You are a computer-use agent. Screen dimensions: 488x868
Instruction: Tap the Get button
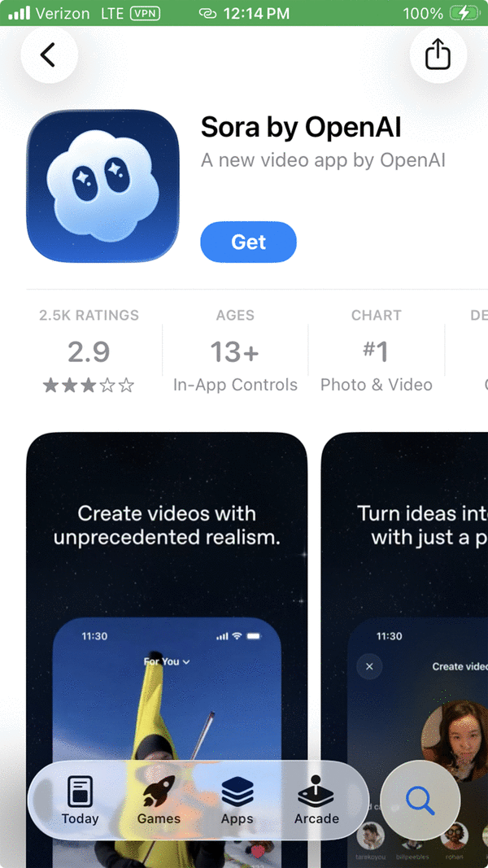(248, 242)
